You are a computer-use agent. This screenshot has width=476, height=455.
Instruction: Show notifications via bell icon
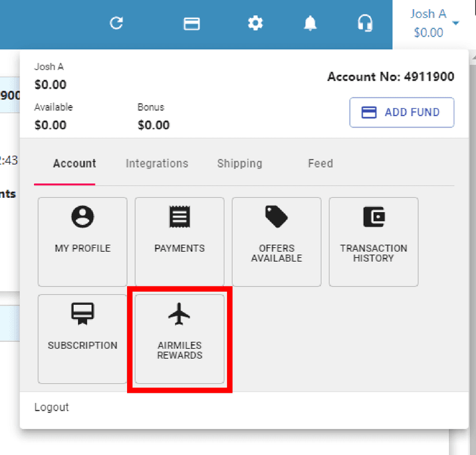[310, 23]
